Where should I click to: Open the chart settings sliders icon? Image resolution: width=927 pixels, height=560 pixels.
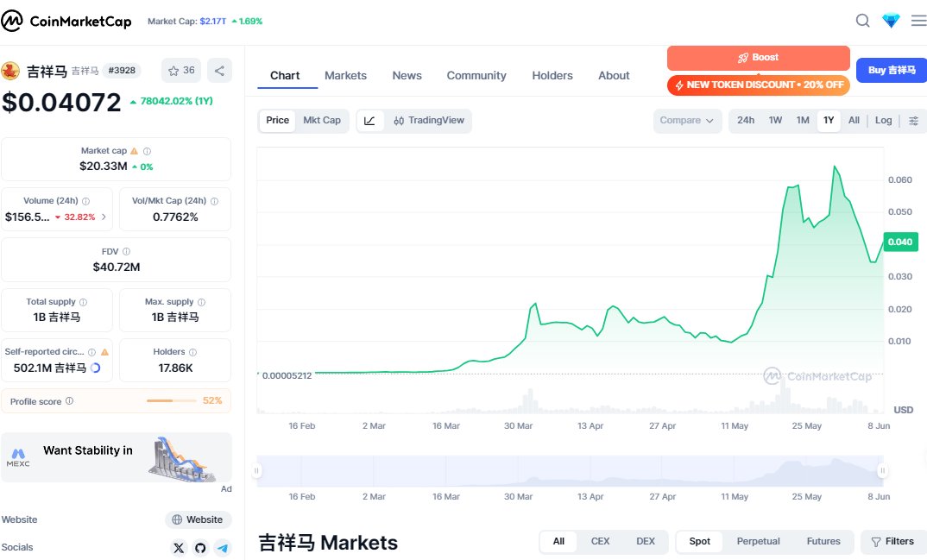tap(913, 121)
